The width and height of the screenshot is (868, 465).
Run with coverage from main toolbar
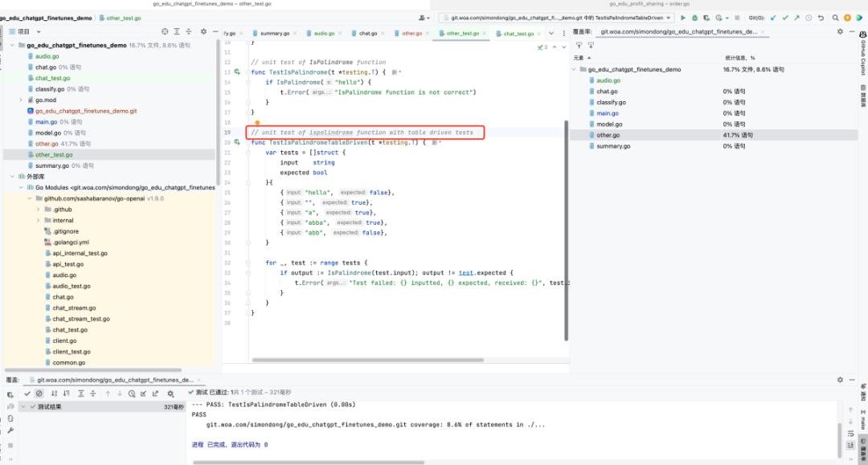706,18
